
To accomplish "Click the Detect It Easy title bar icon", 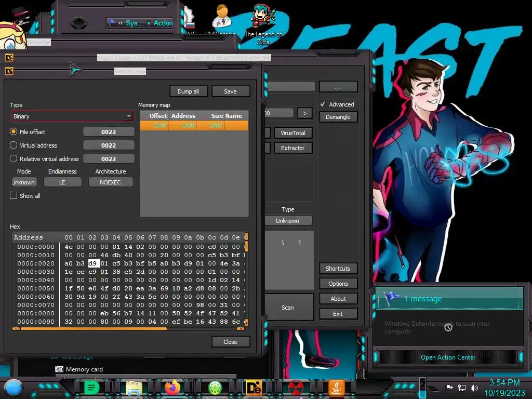I will tap(9, 58).
